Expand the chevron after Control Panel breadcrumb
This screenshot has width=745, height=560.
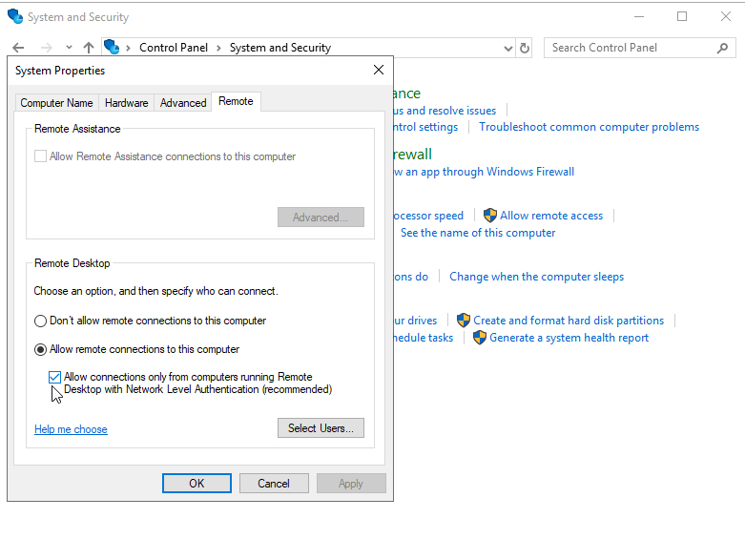coord(218,48)
